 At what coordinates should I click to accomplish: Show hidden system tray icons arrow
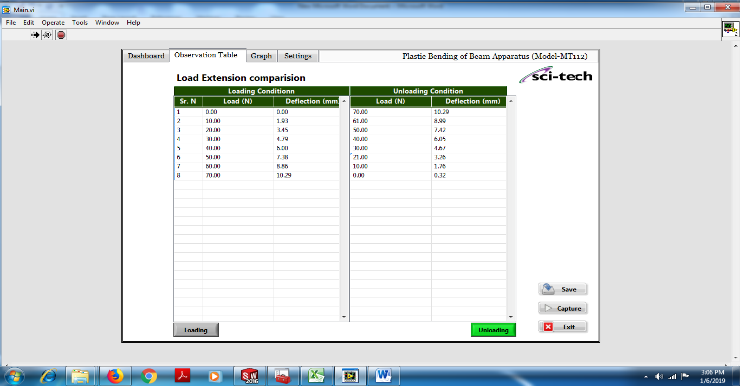pyautogui.click(x=646, y=377)
